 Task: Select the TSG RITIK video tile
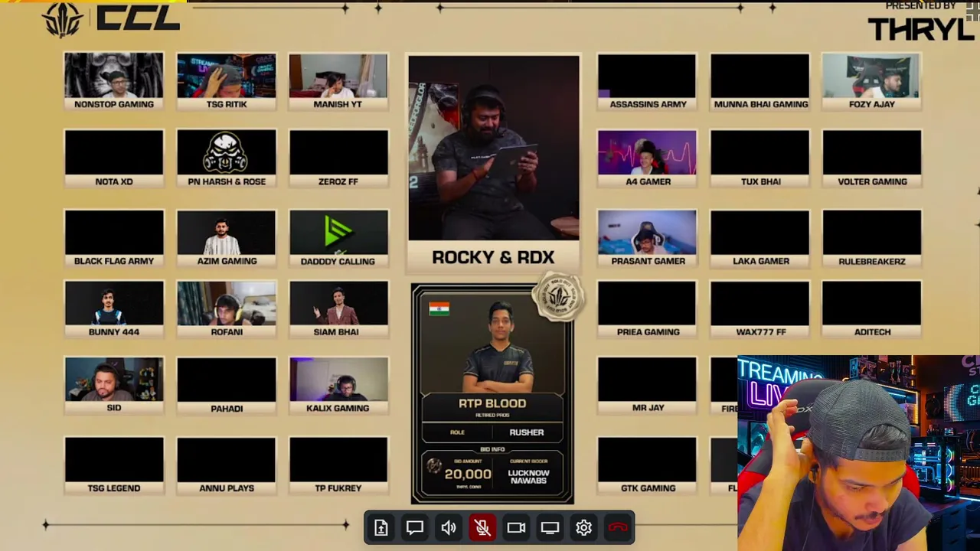pos(227,81)
